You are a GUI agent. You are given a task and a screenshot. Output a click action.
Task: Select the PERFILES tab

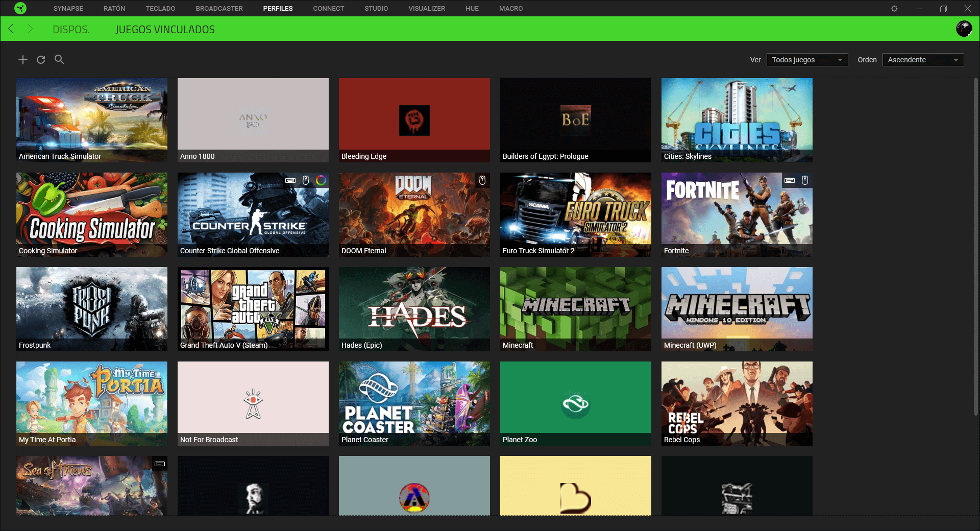(278, 8)
